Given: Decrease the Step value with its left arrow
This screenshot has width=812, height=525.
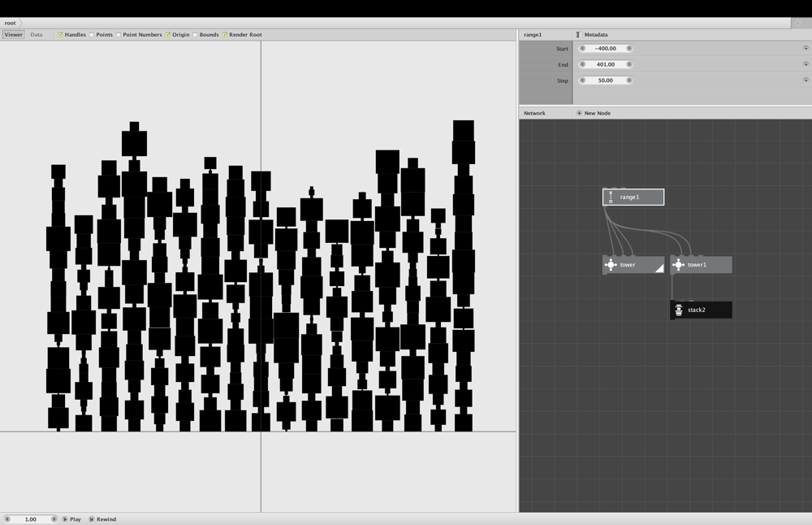Looking at the screenshot, I should [582, 80].
